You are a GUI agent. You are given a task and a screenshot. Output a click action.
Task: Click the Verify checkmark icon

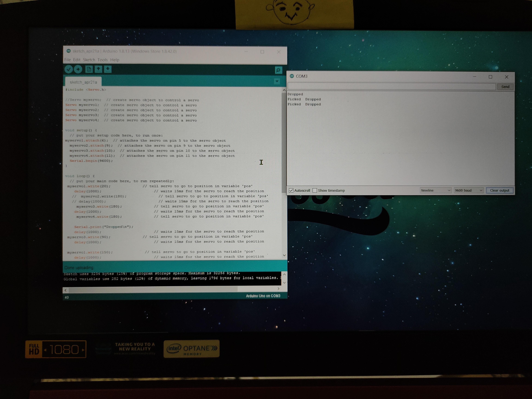pyautogui.click(x=69, y=70)
